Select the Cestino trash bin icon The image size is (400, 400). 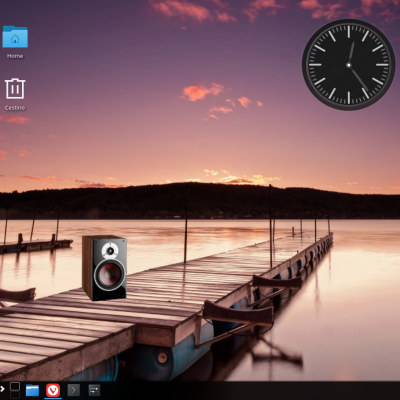15,88
